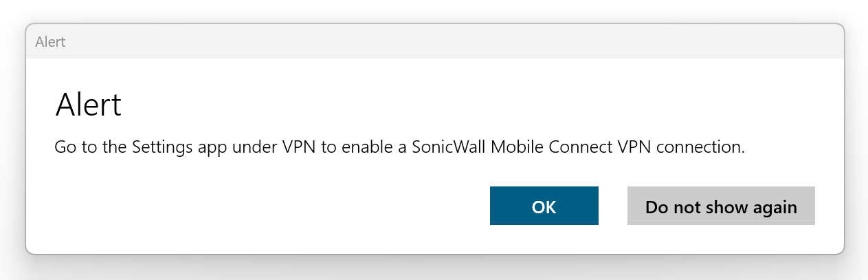Click the blank area right of the 'Alert' heading

[x=447, y=106]
